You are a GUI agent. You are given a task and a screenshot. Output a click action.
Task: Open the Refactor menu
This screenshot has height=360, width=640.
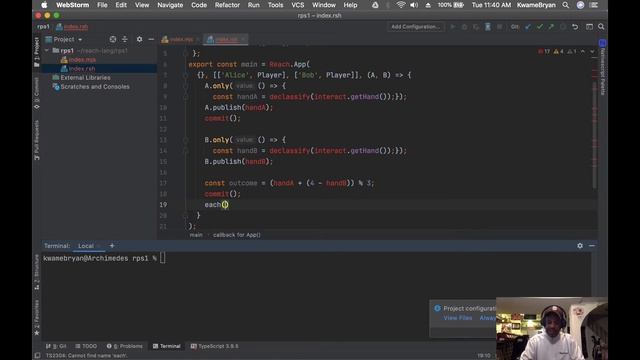click(x=227, y=5)
